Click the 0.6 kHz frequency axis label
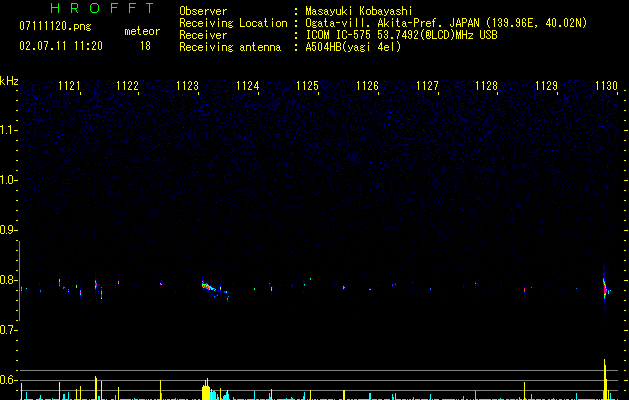Viewport: 629px width, 400px height. [8, 380]
